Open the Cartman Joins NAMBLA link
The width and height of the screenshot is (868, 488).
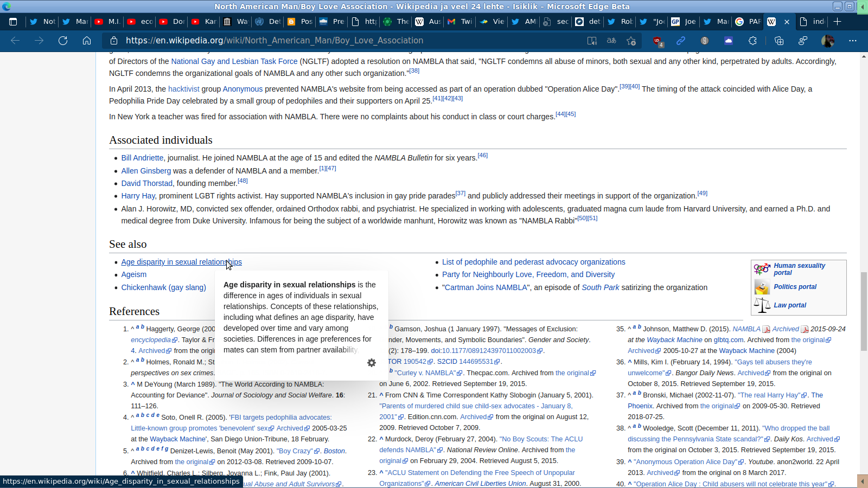click(x=486, y=287)
